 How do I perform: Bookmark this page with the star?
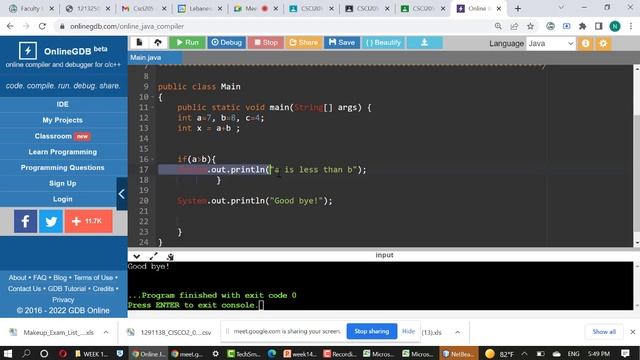point(530,26)
